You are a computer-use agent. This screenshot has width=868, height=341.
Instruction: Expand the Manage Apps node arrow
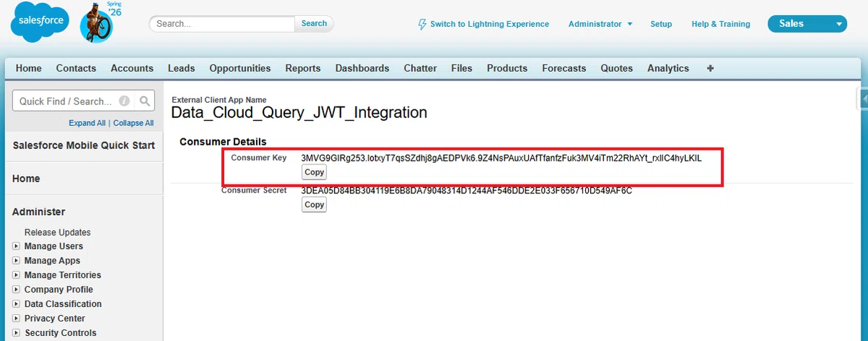[x=17, y=261]
